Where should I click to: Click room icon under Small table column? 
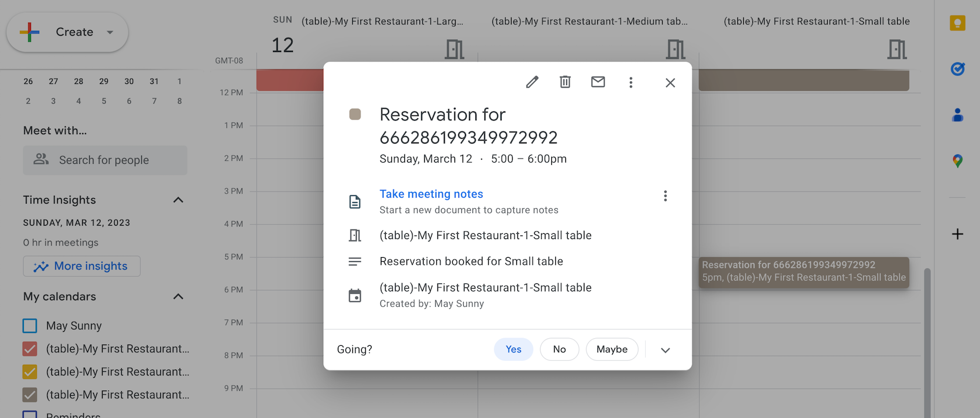click(x=897, y=50)
